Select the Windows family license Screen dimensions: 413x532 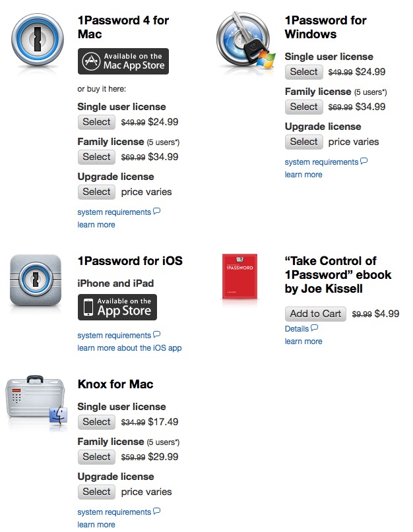coord(303,107)
